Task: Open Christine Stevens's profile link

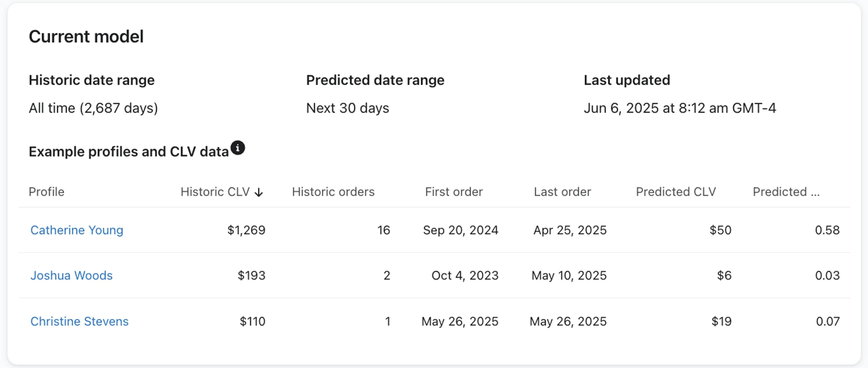Action: pos(80,321)
